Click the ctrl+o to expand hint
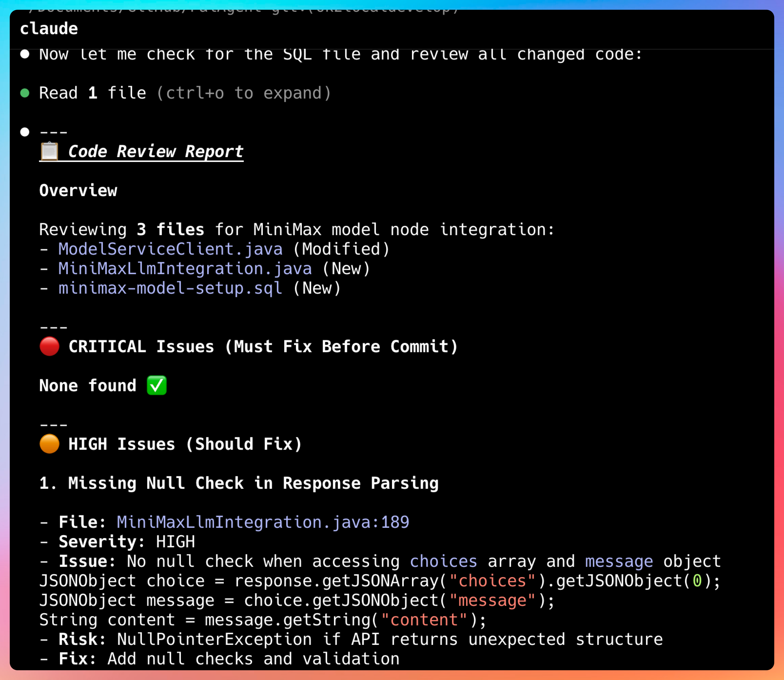 pos(244,93)
